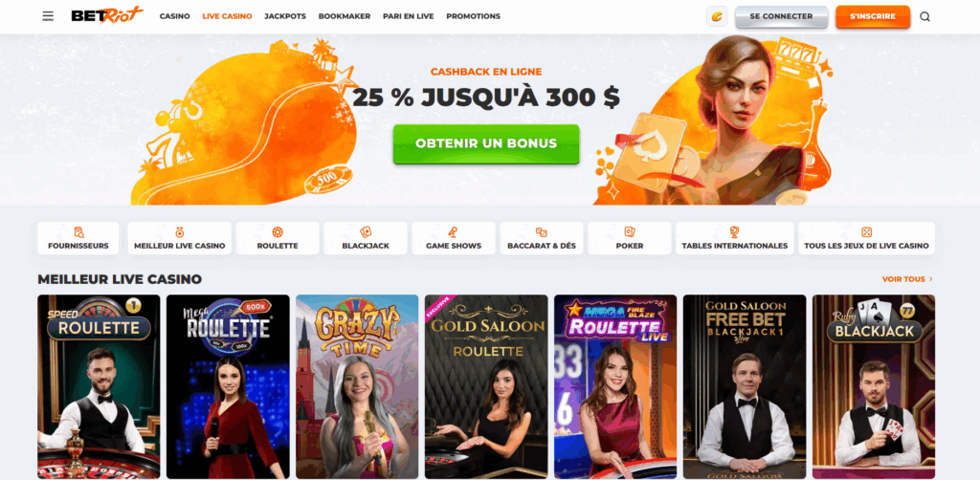Choose the Baccarat & Dés category
Screen dimensions: 980x480
(542, 238)
